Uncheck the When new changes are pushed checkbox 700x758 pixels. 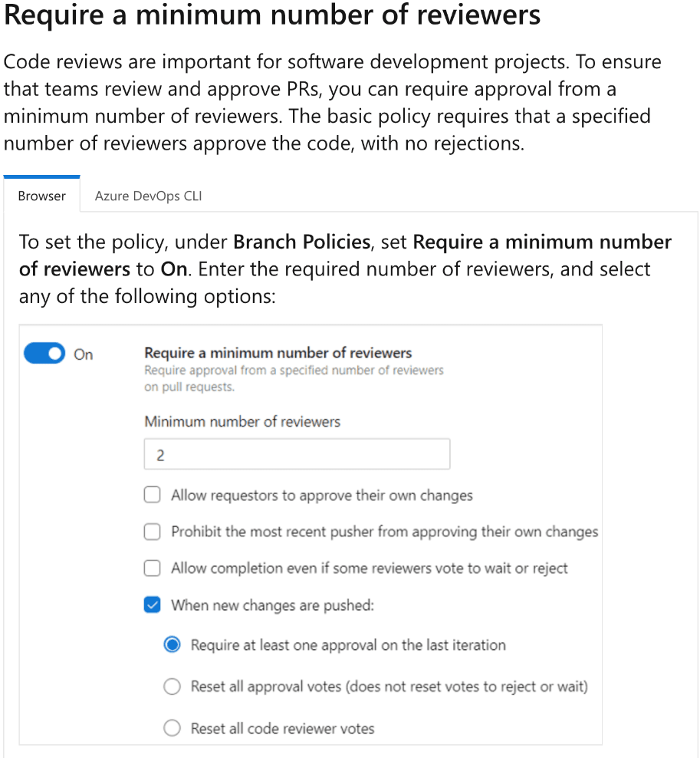(x=153, y=605)
